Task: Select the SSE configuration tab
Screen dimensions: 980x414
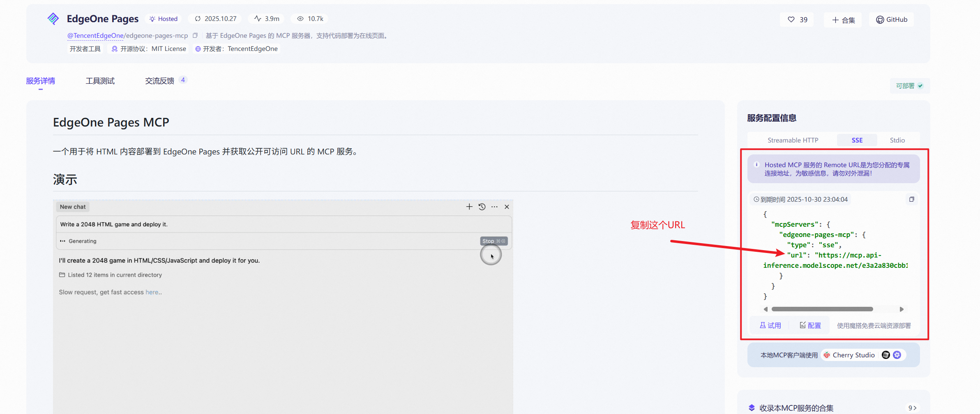Action: 857,140
